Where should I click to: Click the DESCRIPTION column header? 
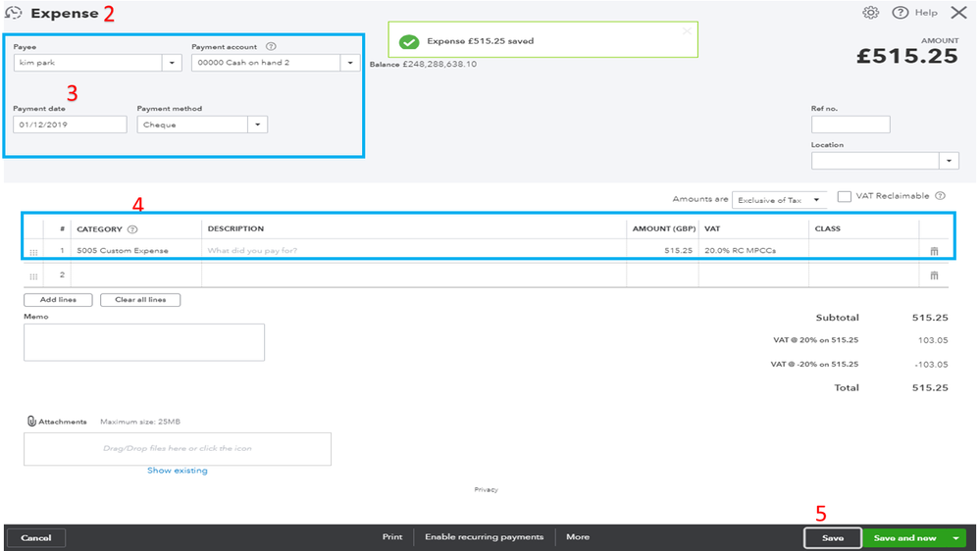point(235,228)
